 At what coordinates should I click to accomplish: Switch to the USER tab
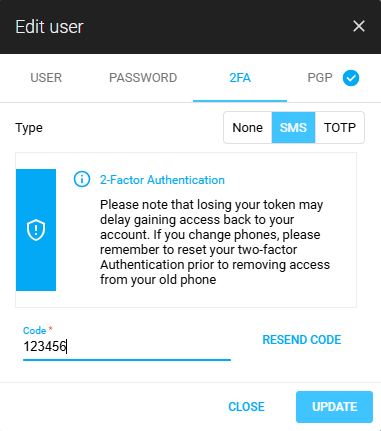46,78
